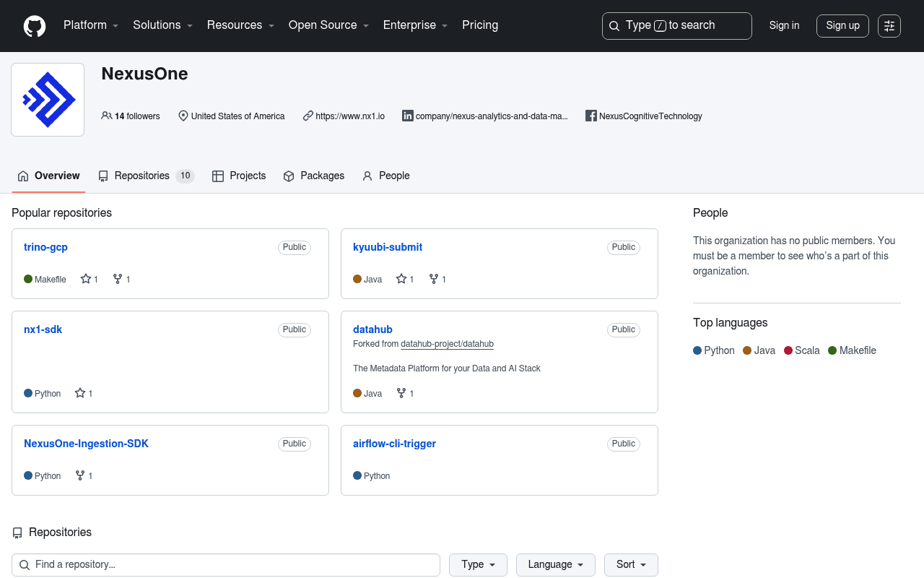
Task: Open the kyuubi-submit repository
Action: pyautogui.click(x=388, y=247)
